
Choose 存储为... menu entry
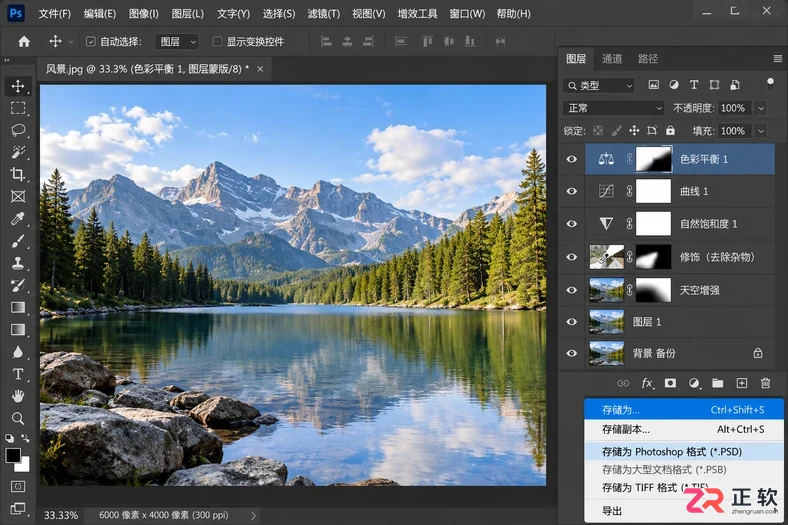(x=683, y=410)
